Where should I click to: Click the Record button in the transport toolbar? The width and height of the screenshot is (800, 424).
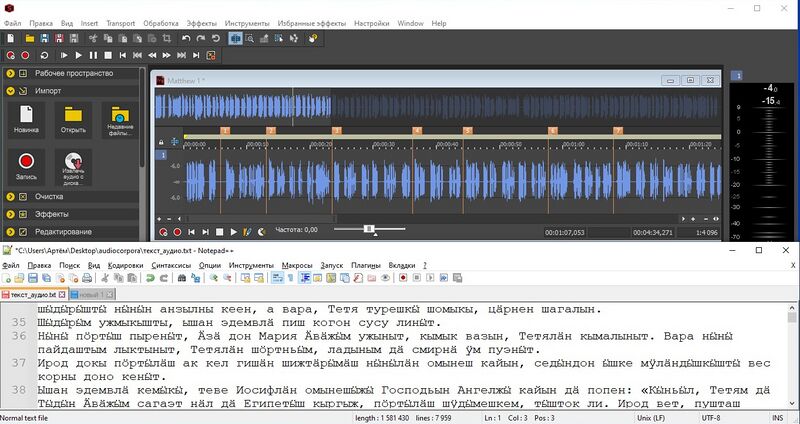(25, 55)
